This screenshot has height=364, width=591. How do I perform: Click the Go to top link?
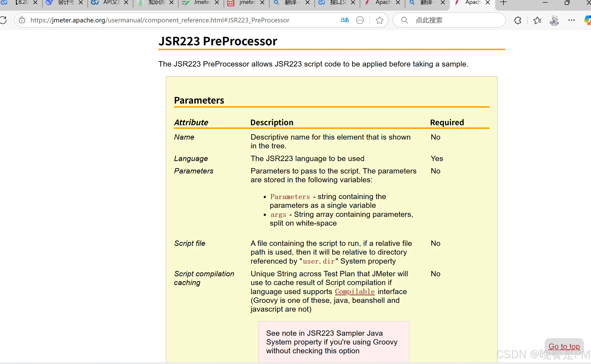point(564,346)
